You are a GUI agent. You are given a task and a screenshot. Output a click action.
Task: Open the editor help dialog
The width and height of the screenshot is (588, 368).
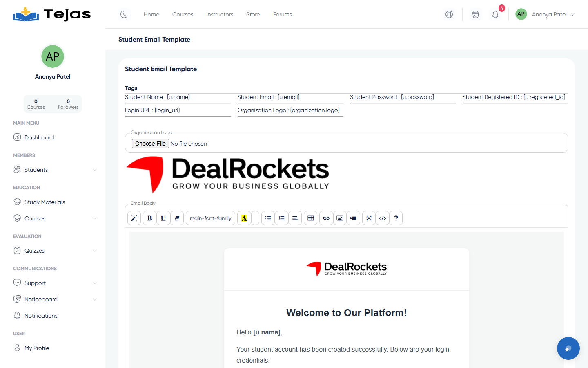(x=396, y=218)
